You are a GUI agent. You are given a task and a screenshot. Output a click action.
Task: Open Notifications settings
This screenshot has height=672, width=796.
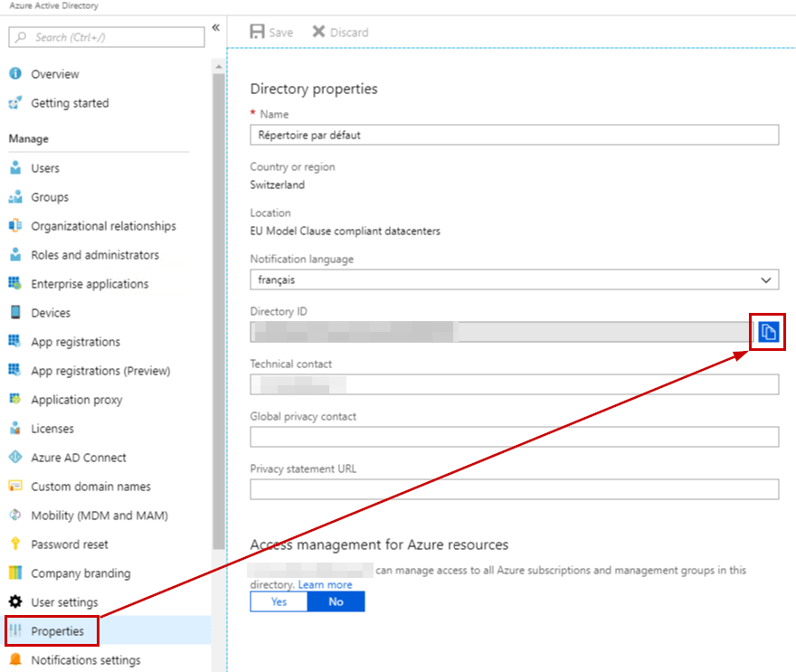click(x=86, y=660)
